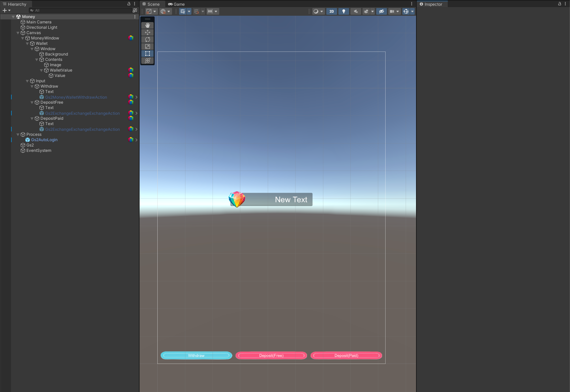This screenshot has height=392, width=570.
Task: Collapse the MoneyWindow node
Action: click(22, 38)
